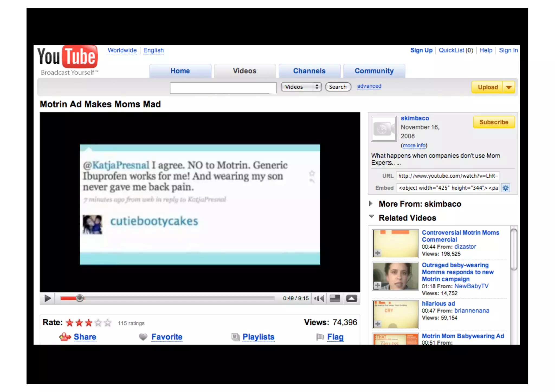Add Outraged baby-wearing Momma video to QuickList
This screenshot has width=555, height=392.
click(x=377, y=285)
